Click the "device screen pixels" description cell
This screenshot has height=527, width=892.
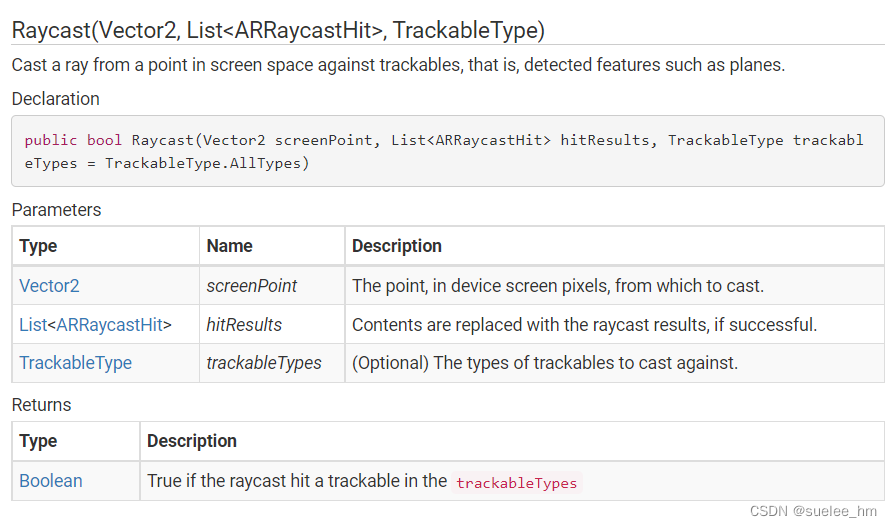(557, 286)
